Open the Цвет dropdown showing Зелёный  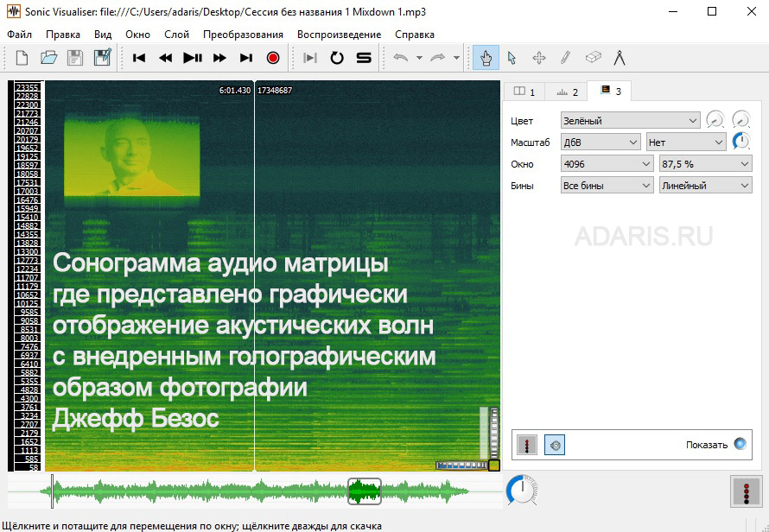pos(630,120)
